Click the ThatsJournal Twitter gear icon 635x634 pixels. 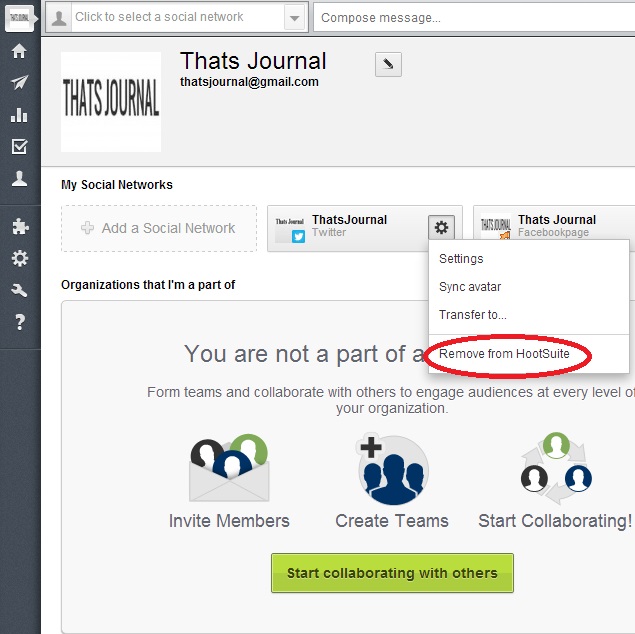click(x=441, y=228)
